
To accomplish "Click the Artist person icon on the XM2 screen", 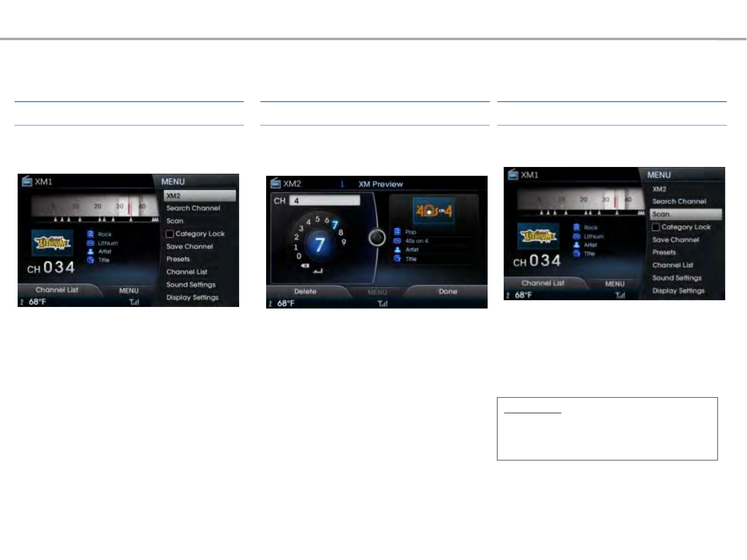I will [397, 249].
